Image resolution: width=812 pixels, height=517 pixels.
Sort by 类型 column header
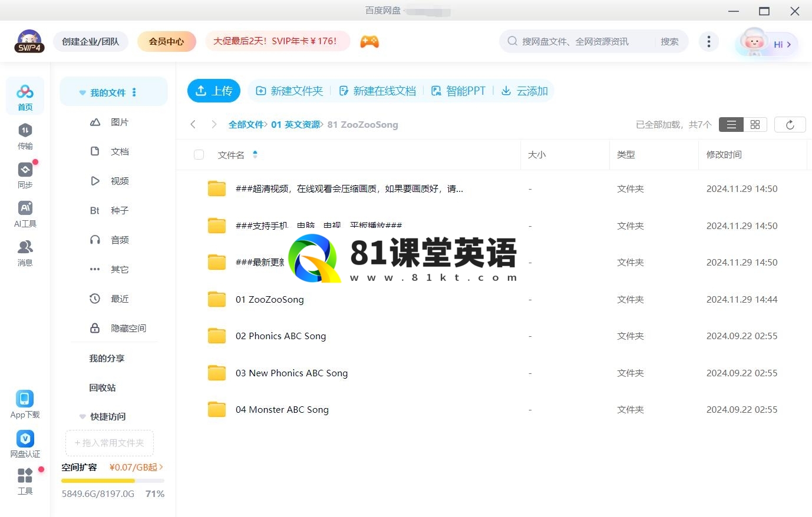point(626,154)
